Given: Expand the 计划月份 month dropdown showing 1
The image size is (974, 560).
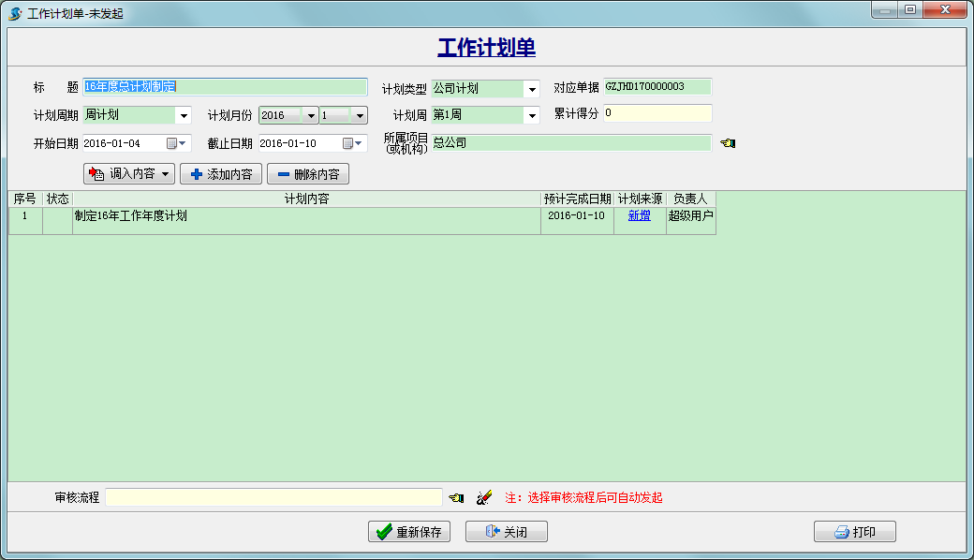Looking at the screenshot, I should [x=360, y=115].
